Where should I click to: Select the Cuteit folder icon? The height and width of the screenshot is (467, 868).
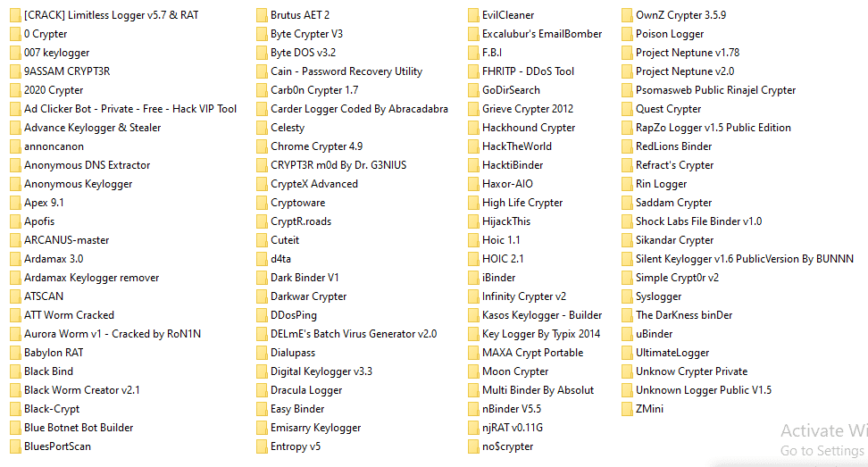[x=262, y=241]
